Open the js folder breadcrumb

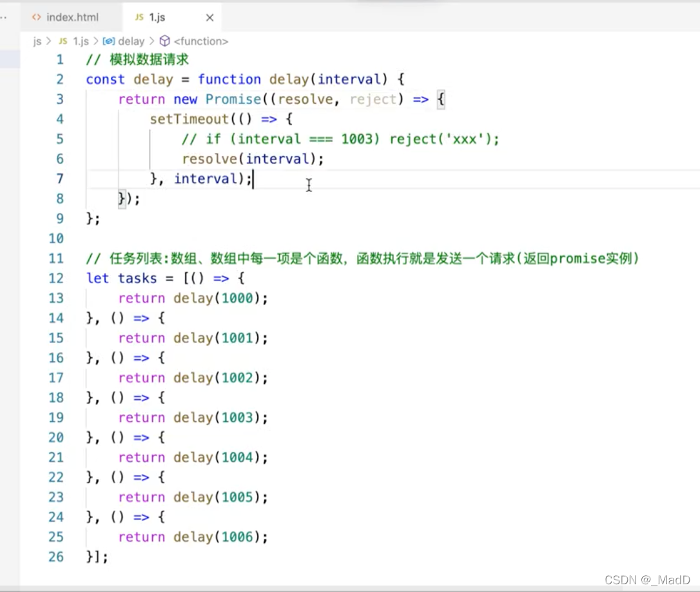point(37,41)
